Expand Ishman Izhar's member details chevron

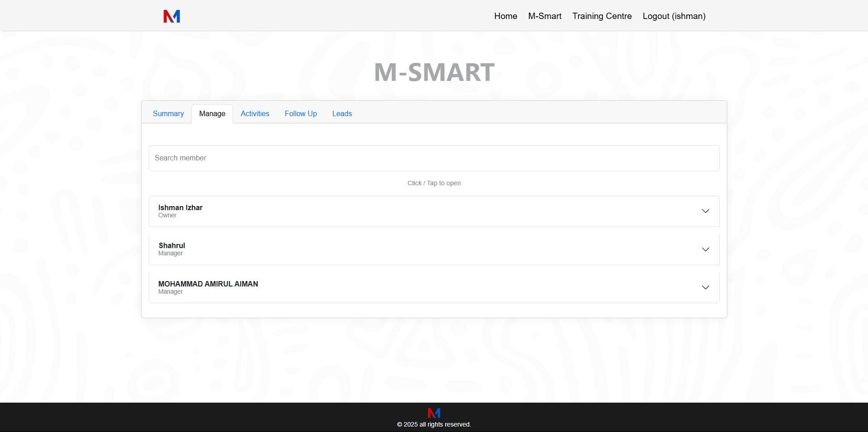pyautogui.click(x=706, y=211)
